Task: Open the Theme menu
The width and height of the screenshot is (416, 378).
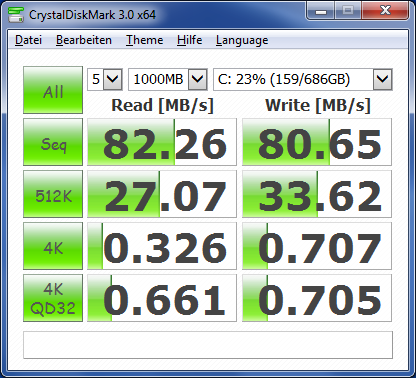Action: click(144, 40)
